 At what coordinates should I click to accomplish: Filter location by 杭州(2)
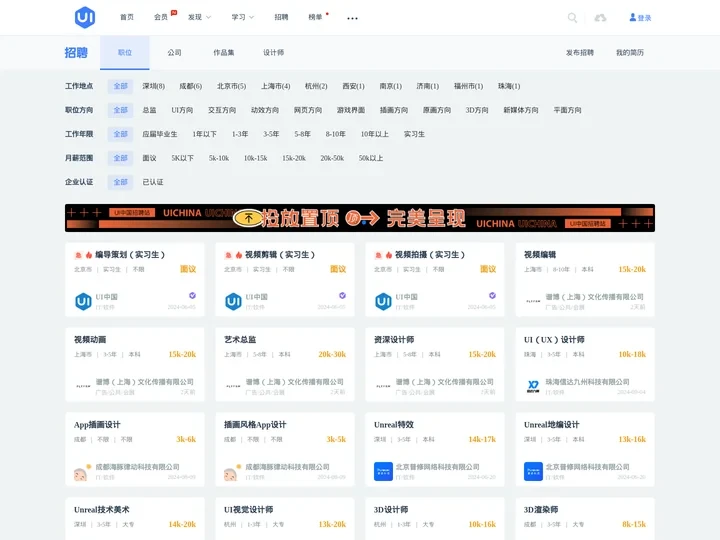[316, 86]
